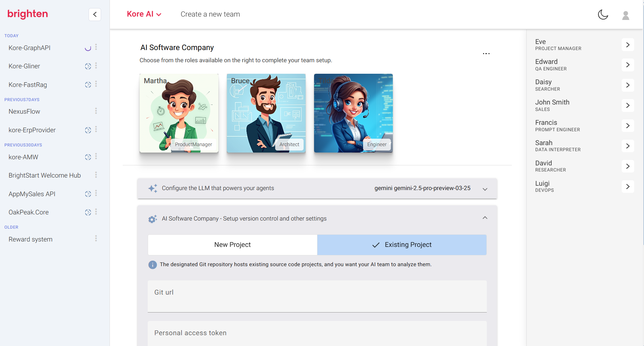Focus the Git url field
Image resolution: width=644 pixels, height=346 pixels.
317,296
